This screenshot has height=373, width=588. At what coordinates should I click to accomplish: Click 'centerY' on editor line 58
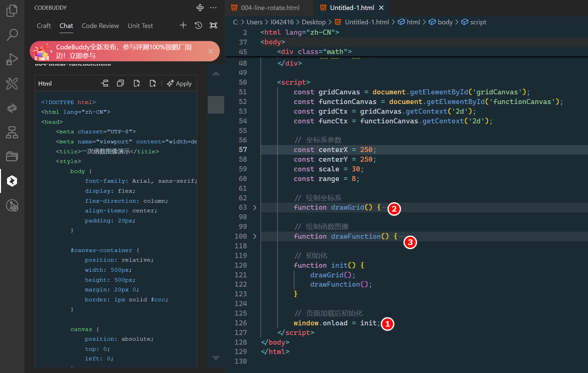(333, 159)
